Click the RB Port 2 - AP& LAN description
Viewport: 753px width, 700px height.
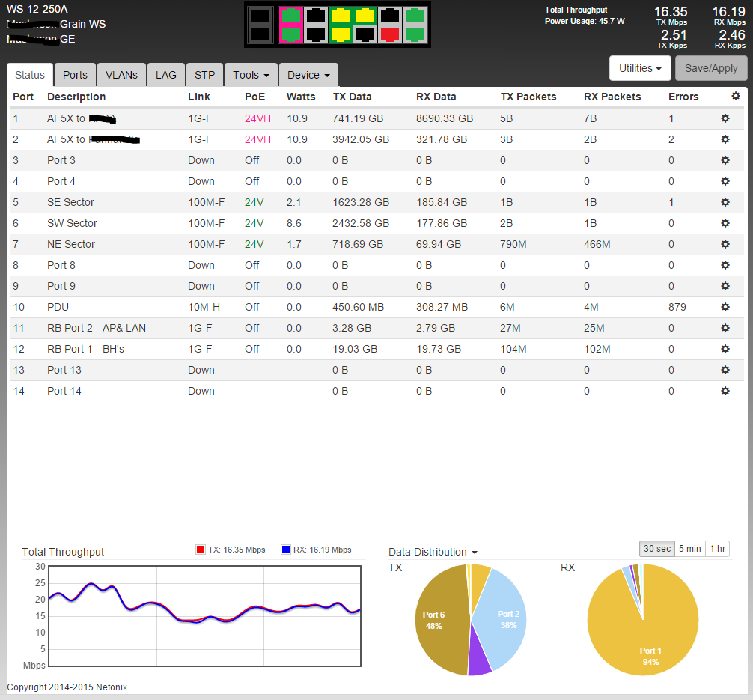point(97,328)
